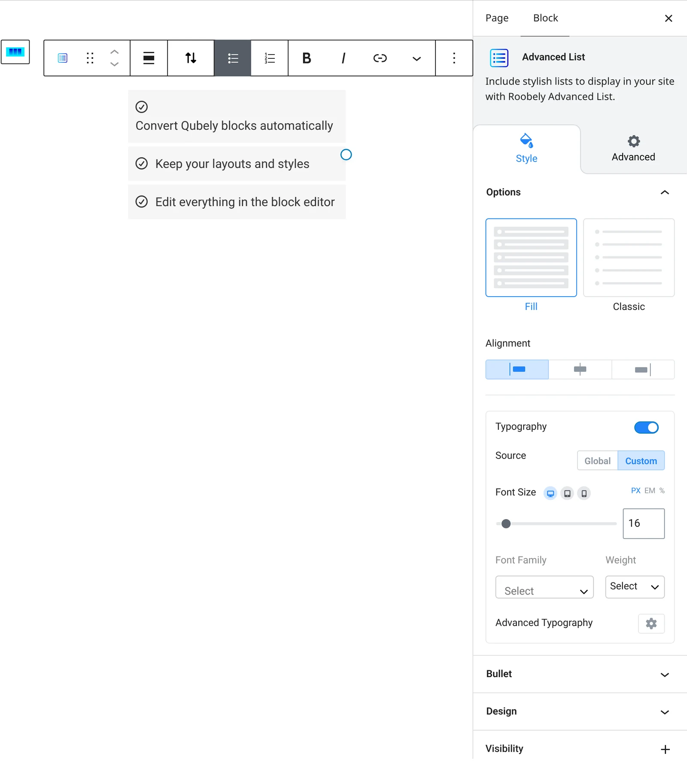
Task: Click the up-down arrows sort icon
Action: (191, 58)
